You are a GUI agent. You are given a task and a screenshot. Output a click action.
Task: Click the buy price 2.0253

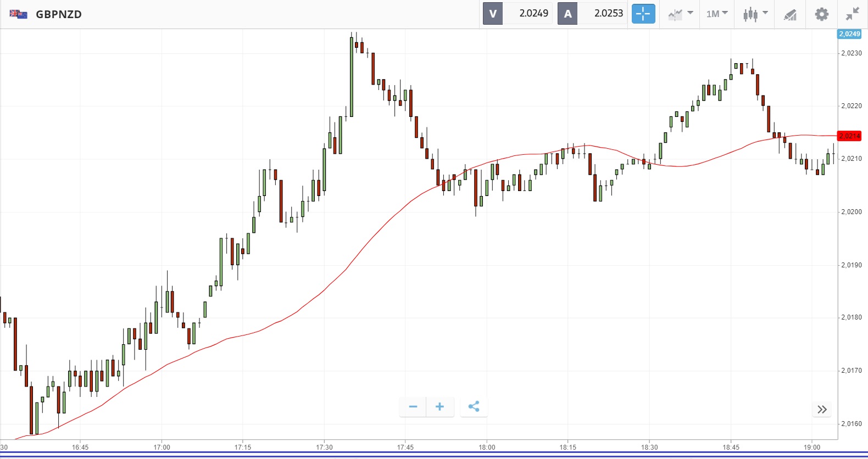pos(609,14)
